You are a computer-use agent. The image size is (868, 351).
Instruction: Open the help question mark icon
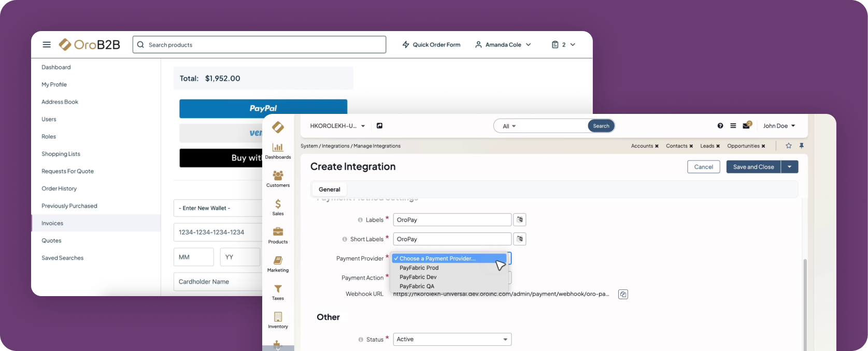720,126
